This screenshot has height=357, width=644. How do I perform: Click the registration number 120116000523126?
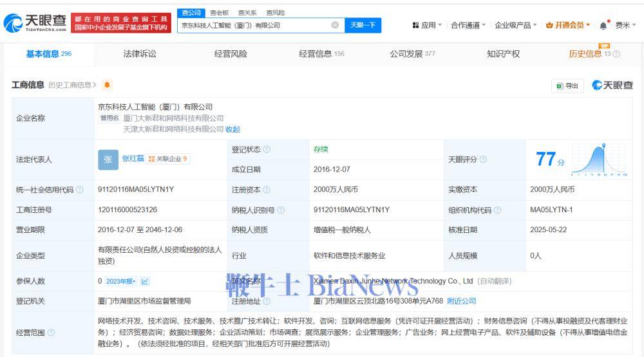128,210
